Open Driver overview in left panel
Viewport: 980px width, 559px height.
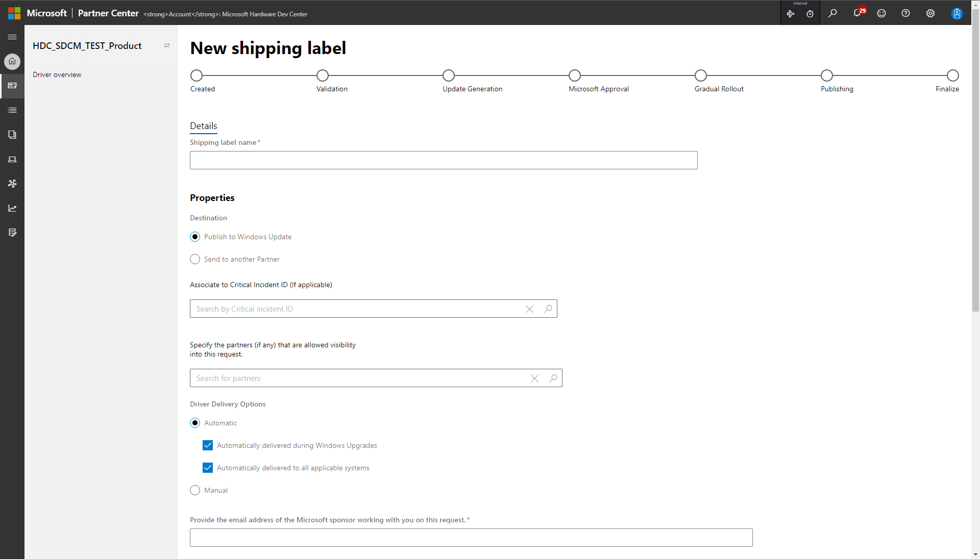57,74
